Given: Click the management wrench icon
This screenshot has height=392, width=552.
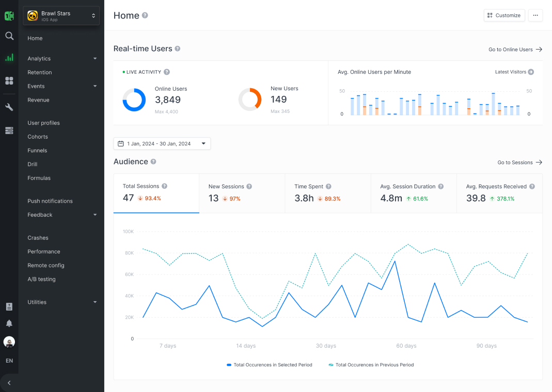Looking at the screenshot, I should (x=9, y=107).
